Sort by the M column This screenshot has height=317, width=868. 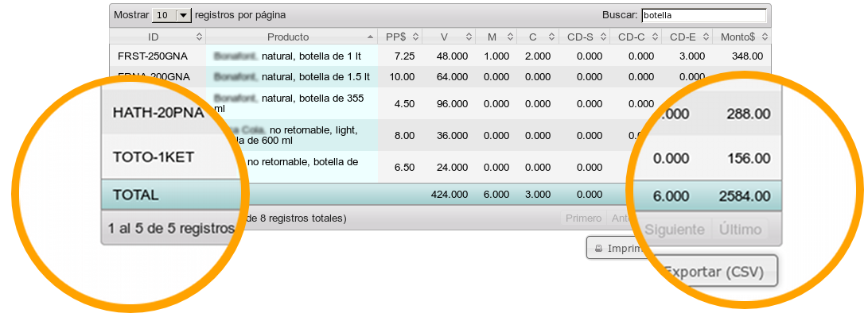click(496, 37)
